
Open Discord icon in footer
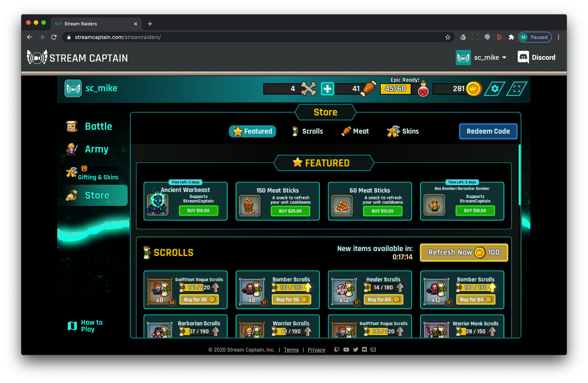[364, 350]
